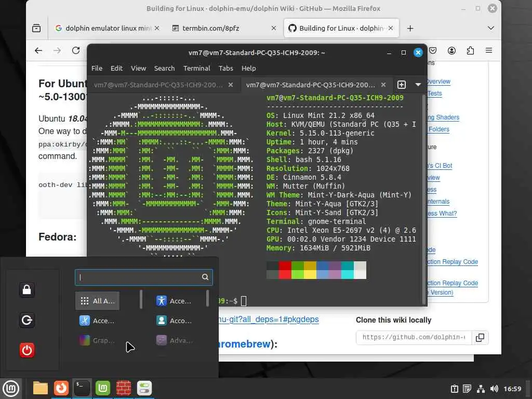Click the 's CI Bot wiki link
Viewport: 532px width, 399px height.
click(440, 166)
